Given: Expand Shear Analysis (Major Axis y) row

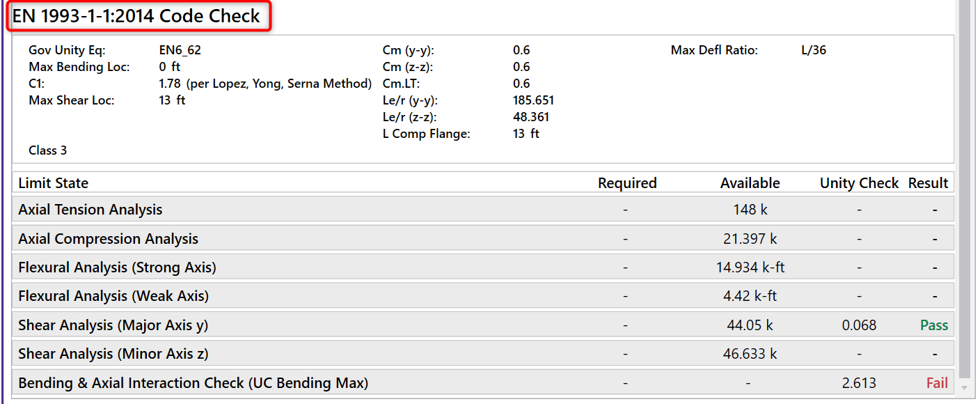Looking at the screenshot, I should point(113,325).
